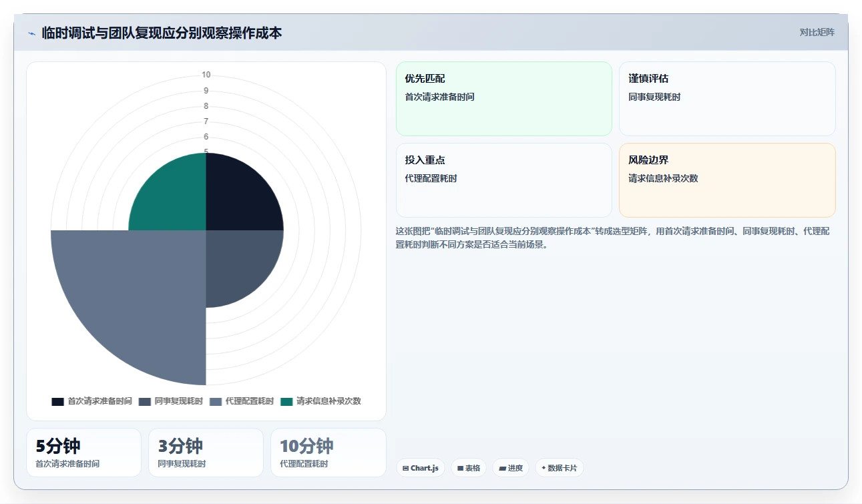Click the Chart.js tag chip
The width and height of the screenshot is (862, 504).
coord(421,468)
